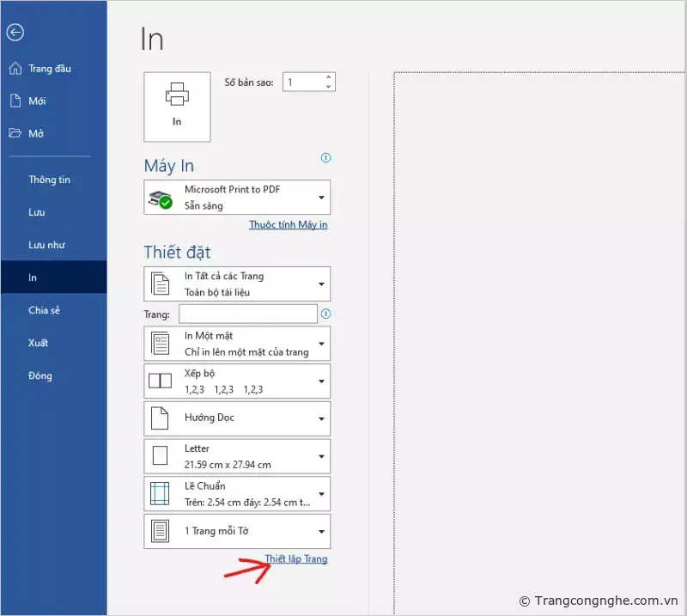687x616 pixels.
Task: Click info icon next to Trang field
Action: 325,314
